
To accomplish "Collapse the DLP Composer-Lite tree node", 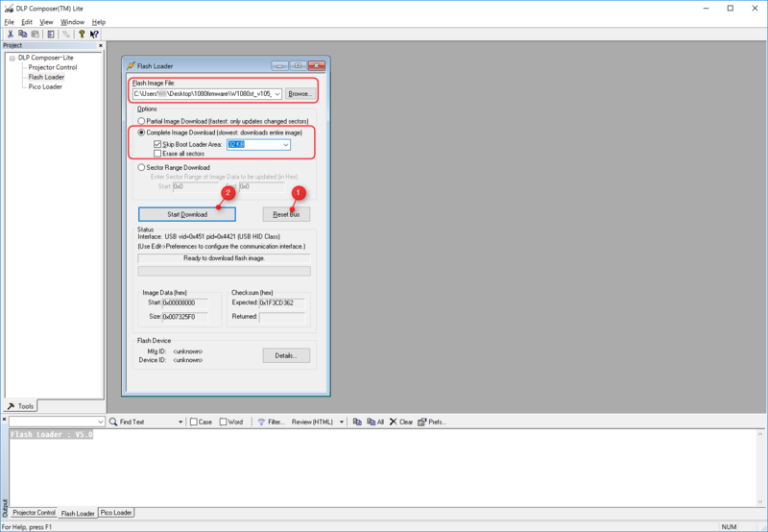I will coord(12,58).
